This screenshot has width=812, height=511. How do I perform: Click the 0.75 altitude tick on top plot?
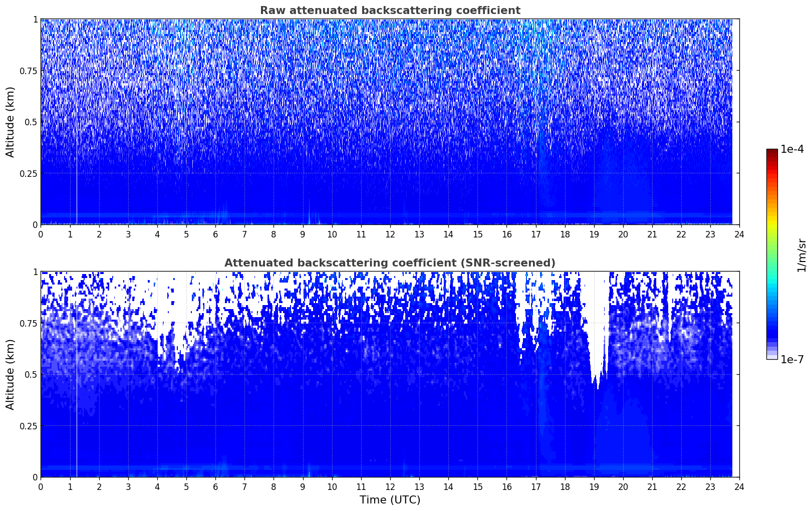[x=29, y=71]
